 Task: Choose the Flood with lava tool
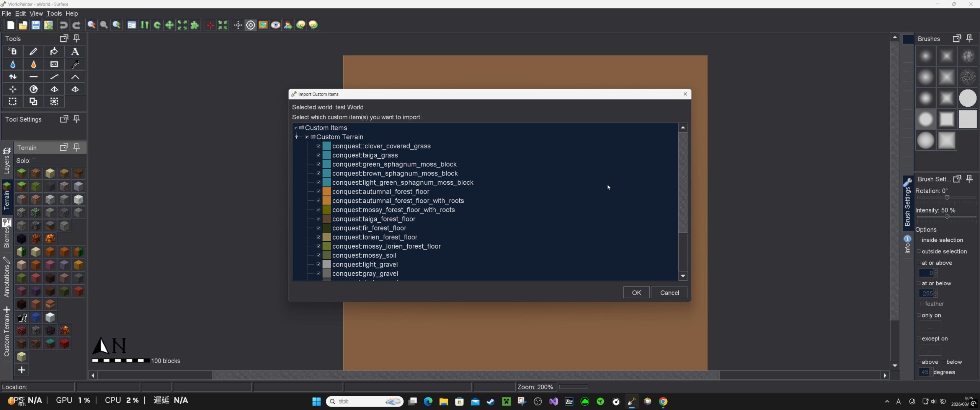click(x=33, y=64)
